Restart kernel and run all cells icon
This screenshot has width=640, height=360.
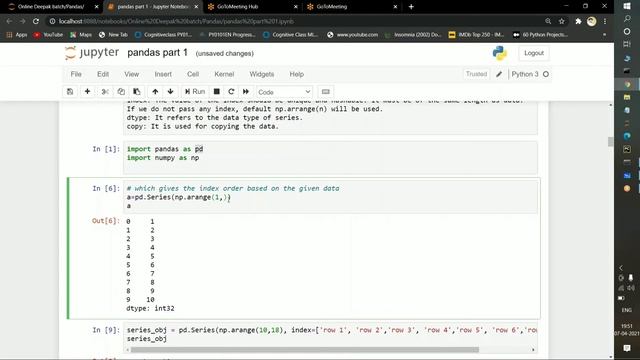point(246,92)
